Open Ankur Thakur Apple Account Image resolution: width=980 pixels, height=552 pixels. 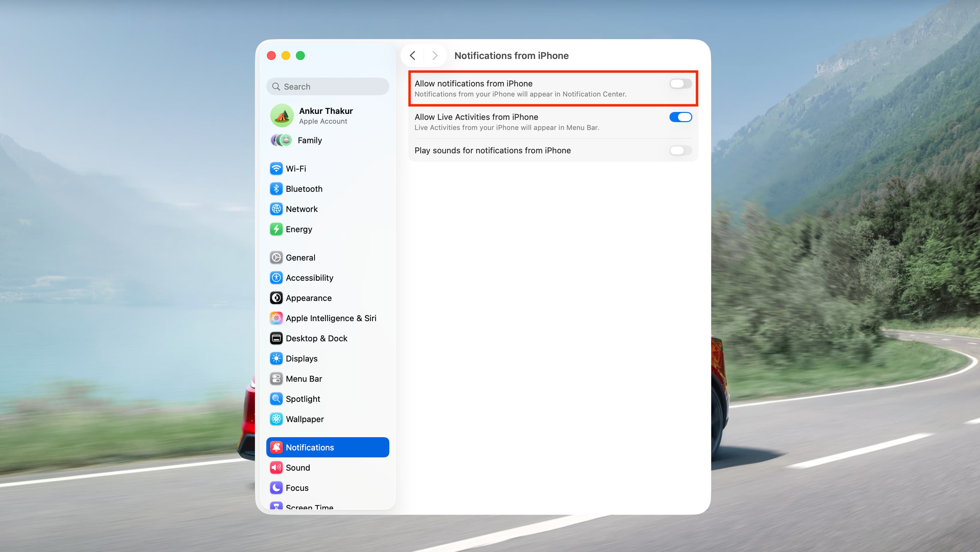(x=325, y=116)
